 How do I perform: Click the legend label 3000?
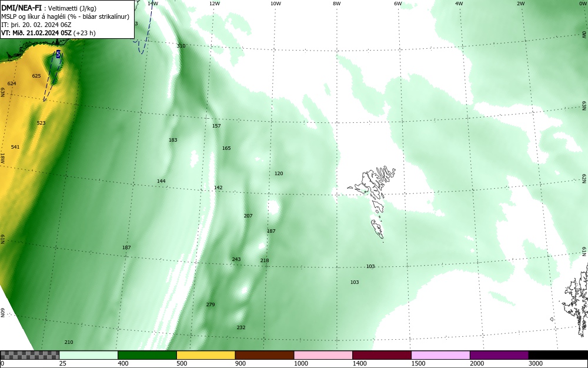pos(536,363)
